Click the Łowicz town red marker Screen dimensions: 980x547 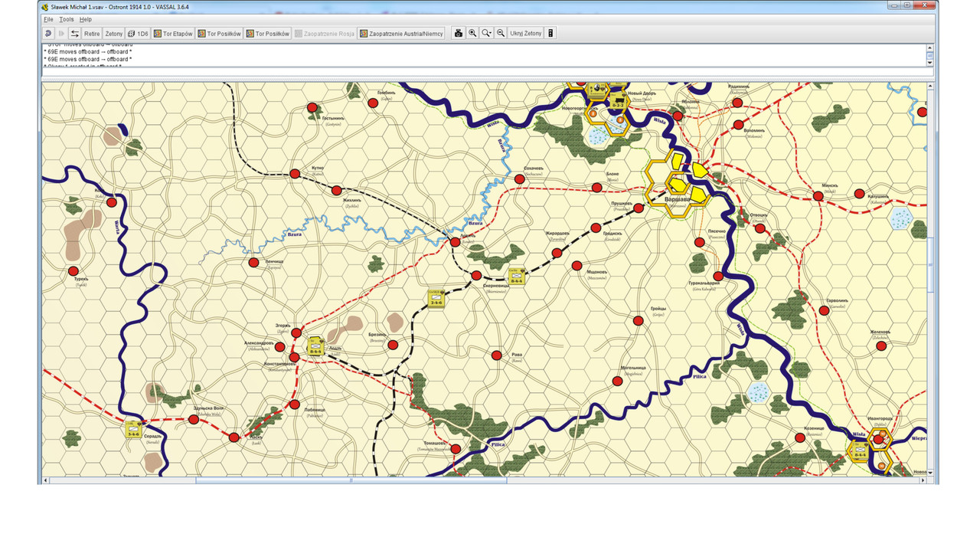click(455, 242)
